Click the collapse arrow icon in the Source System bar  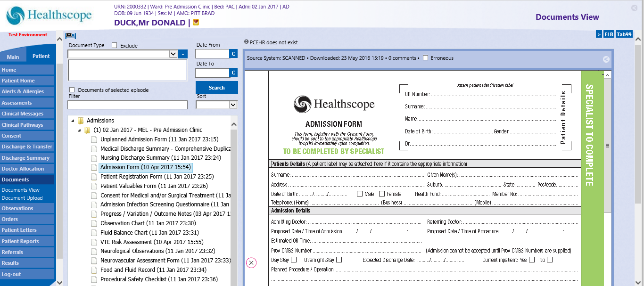(606, 59)
